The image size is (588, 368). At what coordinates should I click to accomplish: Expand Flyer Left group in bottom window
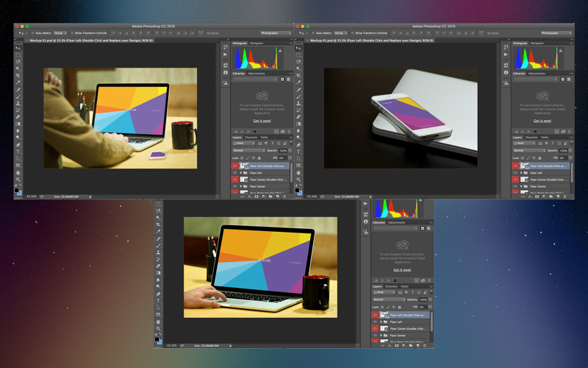tap(381, 322)
